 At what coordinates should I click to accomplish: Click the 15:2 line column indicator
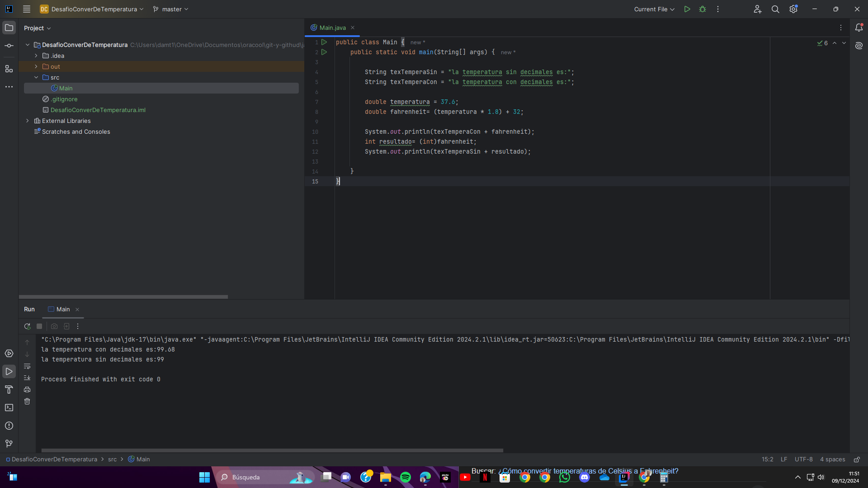tap(768, 459)
